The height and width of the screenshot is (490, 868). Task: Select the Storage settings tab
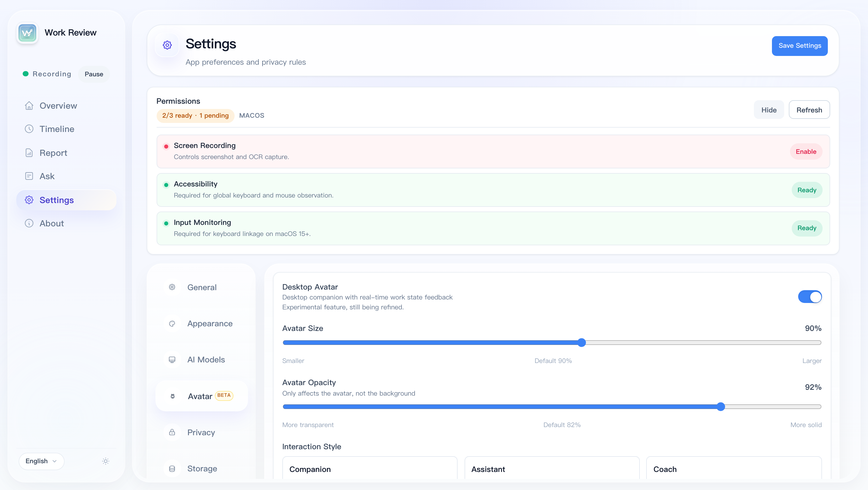point(201,468)
